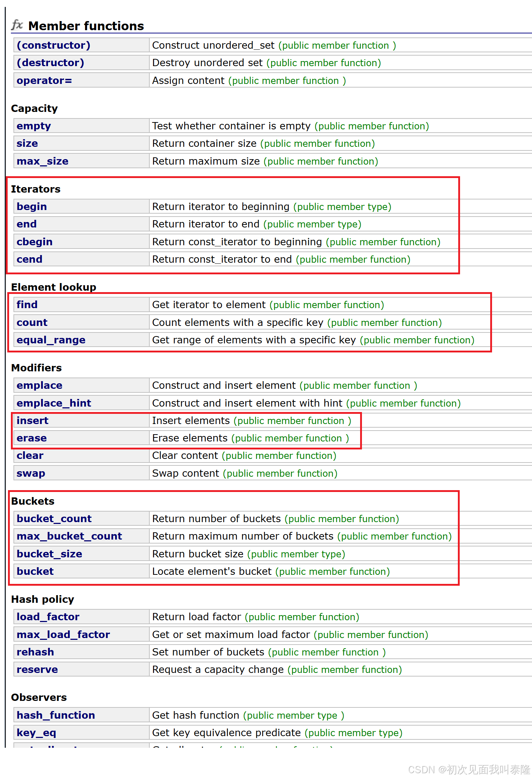Click the 'Assign content' description
532x779 pixels.
pos(188,80)
